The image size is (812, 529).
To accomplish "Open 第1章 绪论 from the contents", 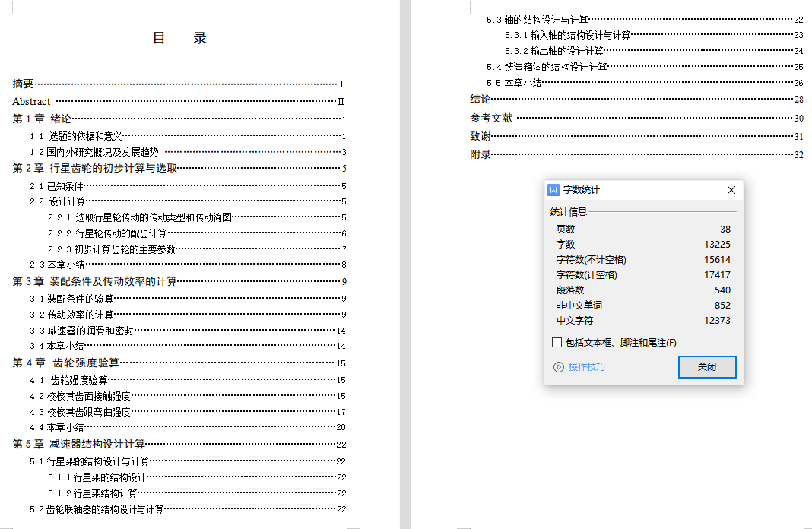I will point(42,119).
